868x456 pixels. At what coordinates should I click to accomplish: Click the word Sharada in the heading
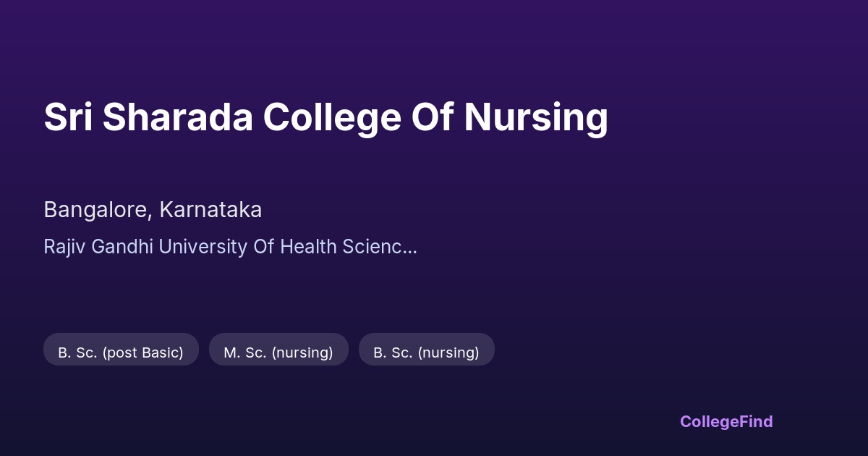177,117
